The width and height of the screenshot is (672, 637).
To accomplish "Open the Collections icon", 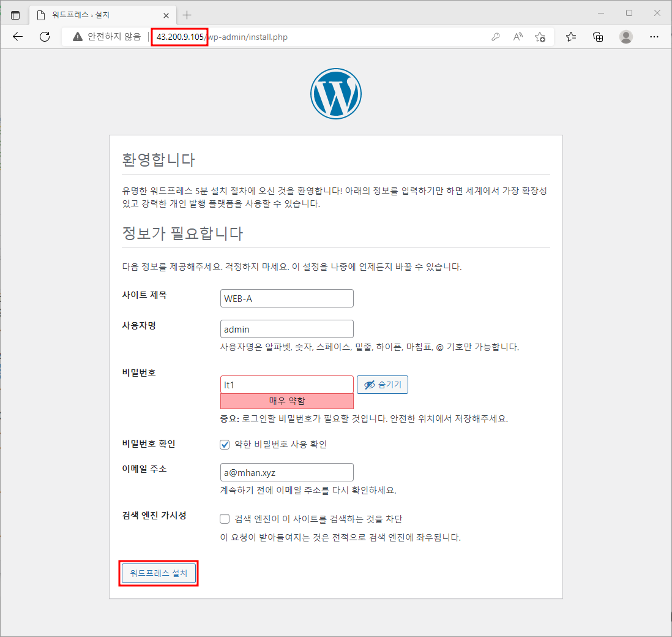I will tap(598, 37).
